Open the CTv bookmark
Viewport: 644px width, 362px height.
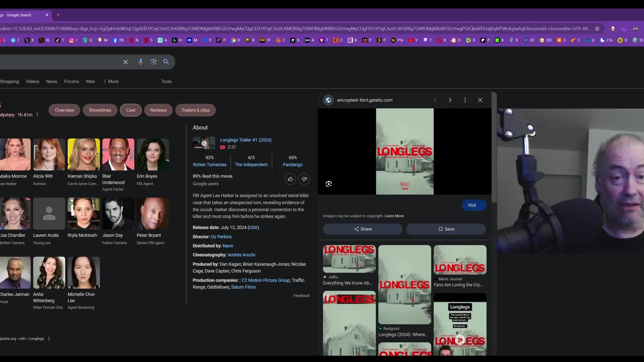(607, 40)
